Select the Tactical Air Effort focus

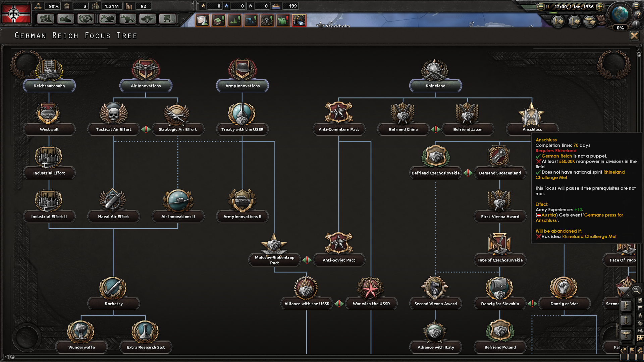tap(114, 119)
